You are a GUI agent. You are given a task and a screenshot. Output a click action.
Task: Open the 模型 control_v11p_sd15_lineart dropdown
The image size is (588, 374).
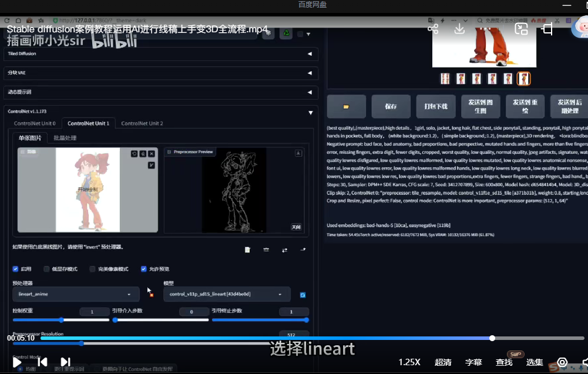[x=227, y=294]
